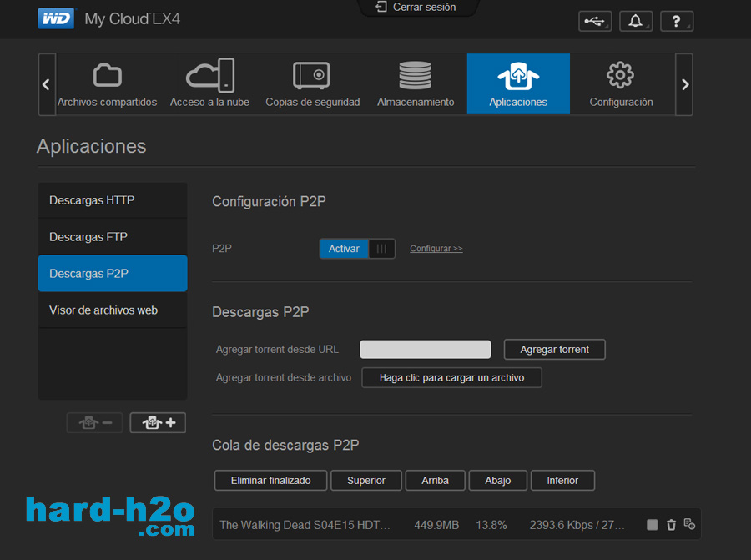751x560 pixels.
Task: Select The Walking Dead S04E15 torrent row
Action: pyautogui.click(x=456, y=524)
